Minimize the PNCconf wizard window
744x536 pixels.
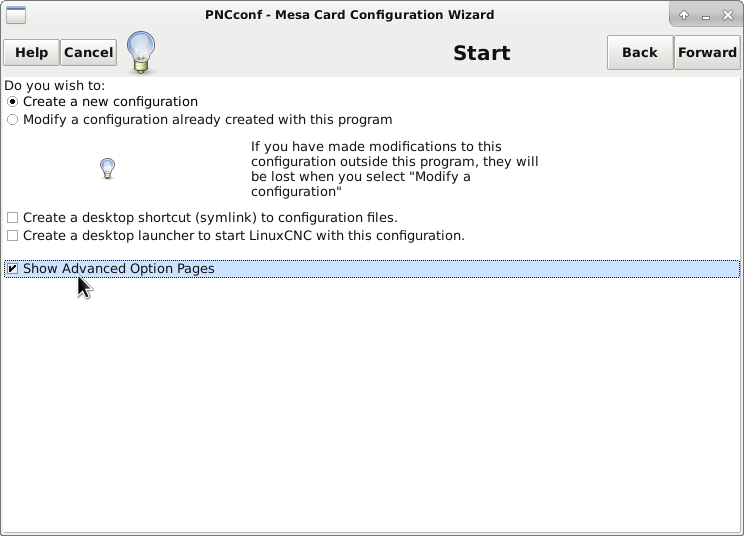704,15
